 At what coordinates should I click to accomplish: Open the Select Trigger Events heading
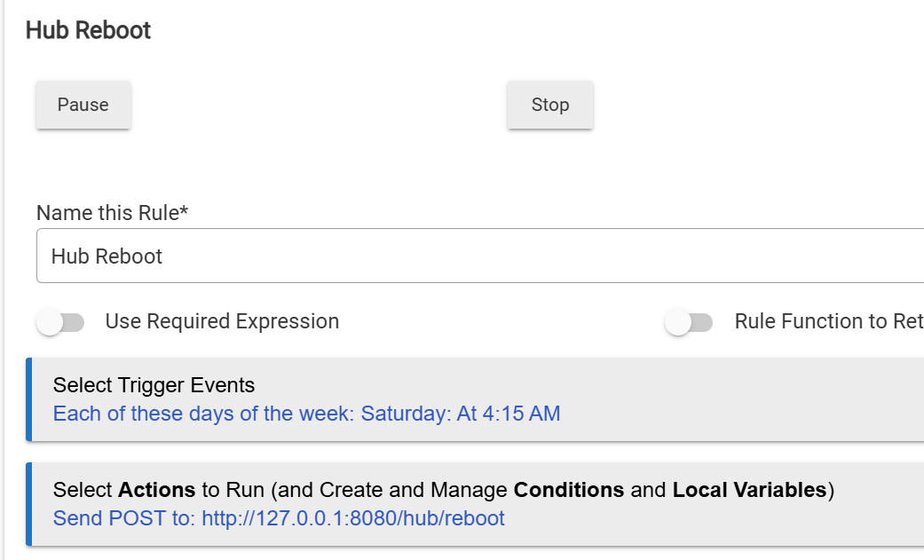click(154, 385)
